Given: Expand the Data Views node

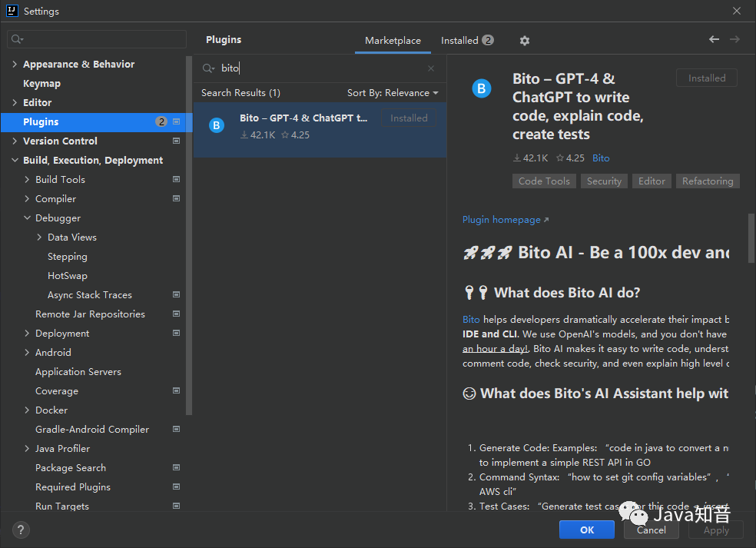Looking at the screenshot, I should [39, 237].
